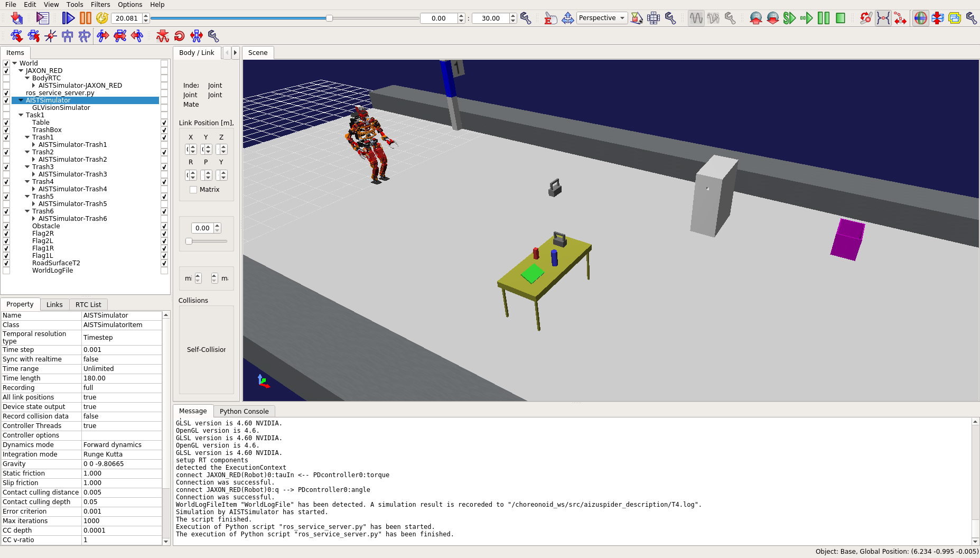Screen dimensions: 980x558
Task: Click the save project icon with red arrow
Action: 17,18
